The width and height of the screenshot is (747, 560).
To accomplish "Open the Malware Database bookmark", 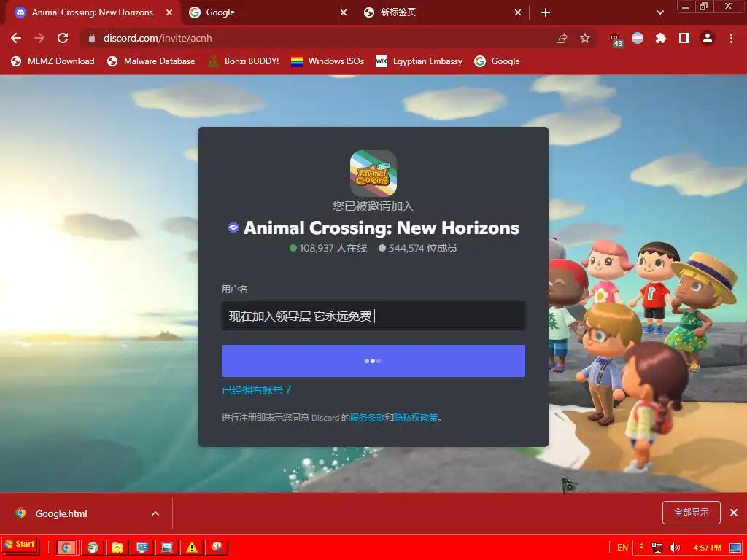I will [x=151, y=61].
